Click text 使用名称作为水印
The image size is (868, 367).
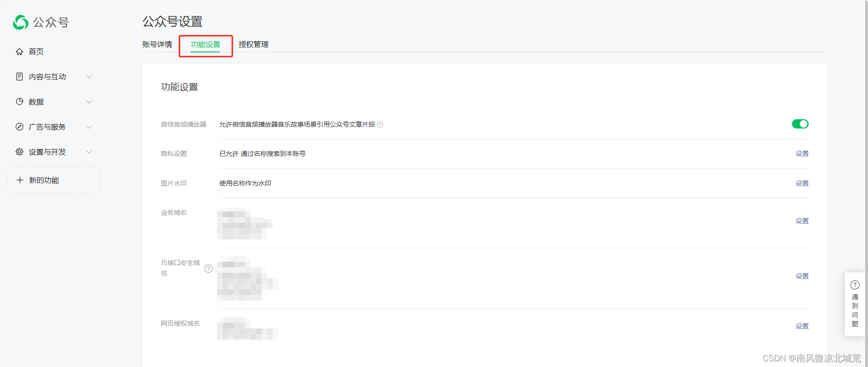245,183
